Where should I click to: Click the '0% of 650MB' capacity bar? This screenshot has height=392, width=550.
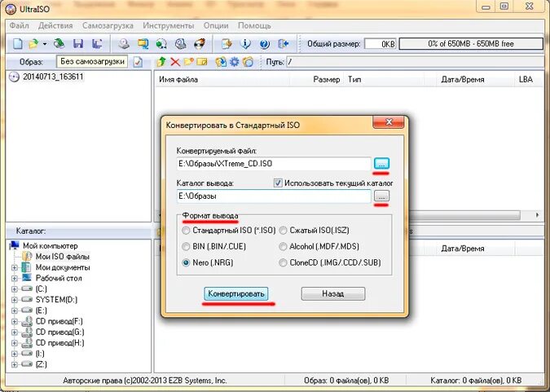(471, 44)
